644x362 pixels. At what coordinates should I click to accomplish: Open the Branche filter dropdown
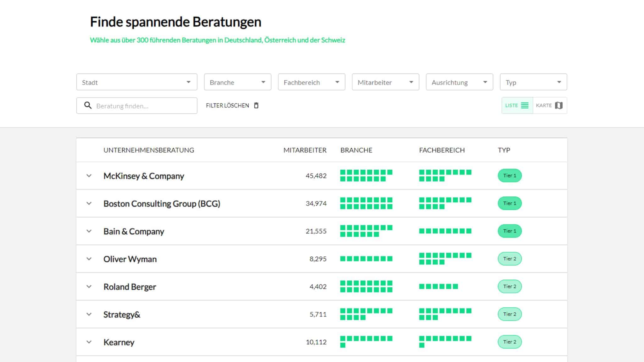point(237,82)
